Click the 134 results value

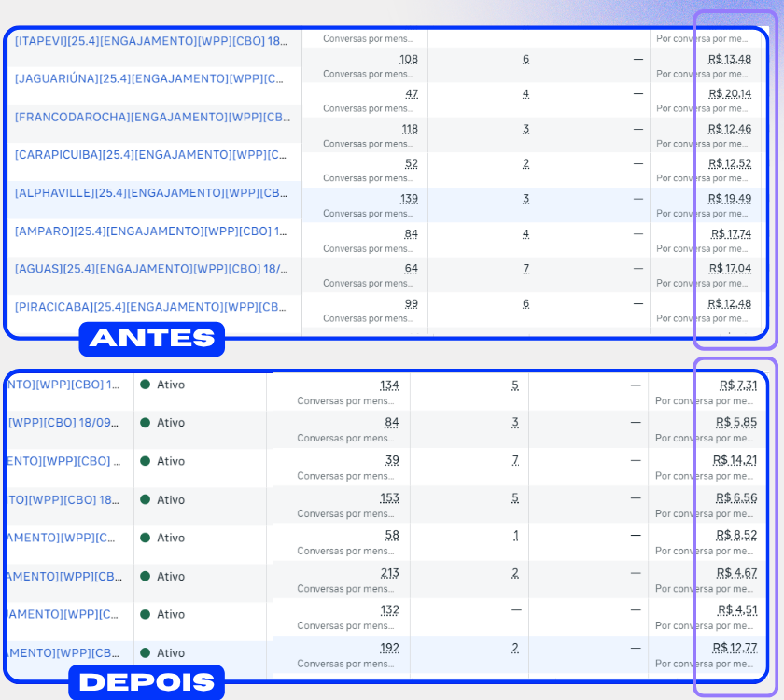click(389, 385)
